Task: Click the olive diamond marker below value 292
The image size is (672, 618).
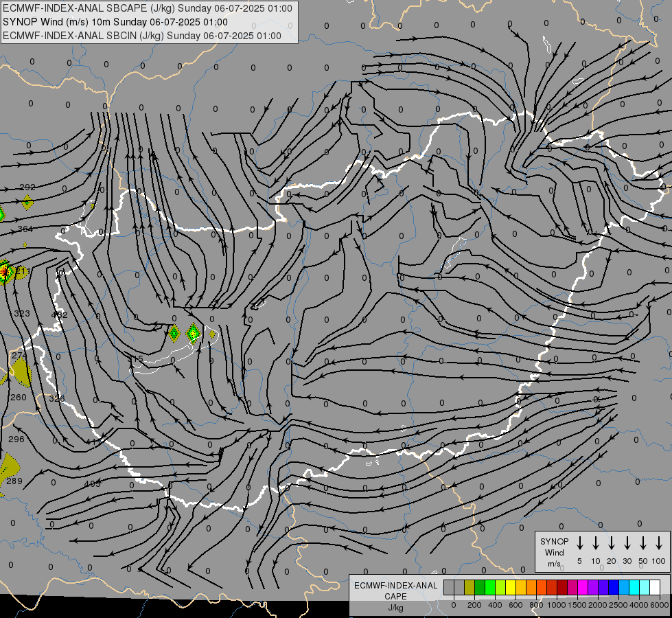Action: tap(27, 202)
